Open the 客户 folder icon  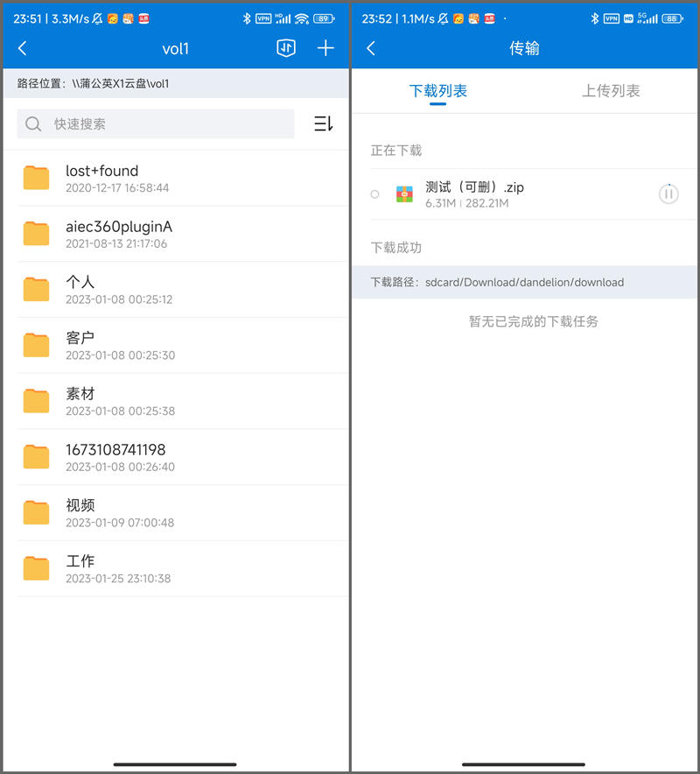pyautogui.click(x=36, y=345)
